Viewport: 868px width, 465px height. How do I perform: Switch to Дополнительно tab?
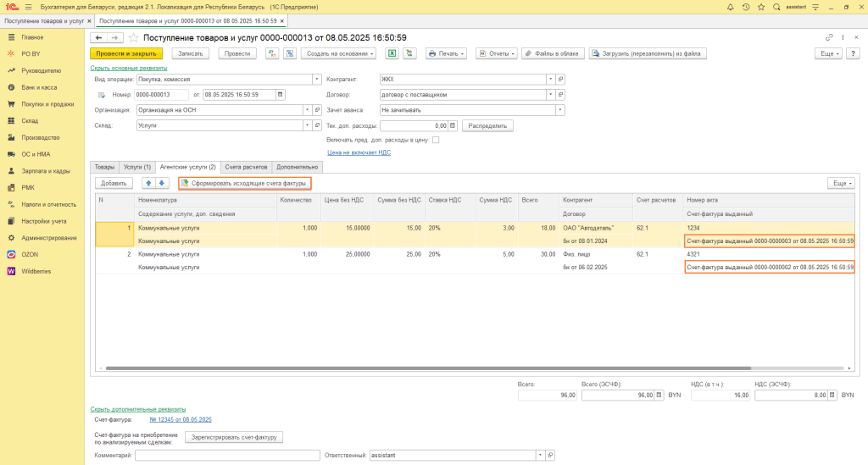[298, 167]
